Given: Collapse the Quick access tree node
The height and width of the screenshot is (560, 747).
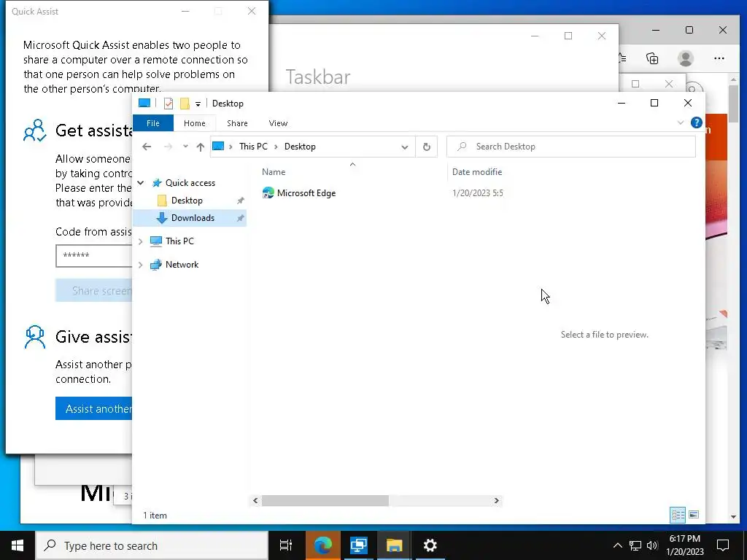Looking at the screenshot, I should [141, 183].
